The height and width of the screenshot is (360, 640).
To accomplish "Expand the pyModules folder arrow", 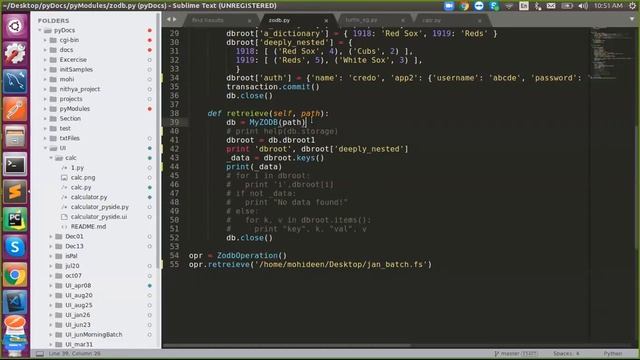I will tap(45, 109).
